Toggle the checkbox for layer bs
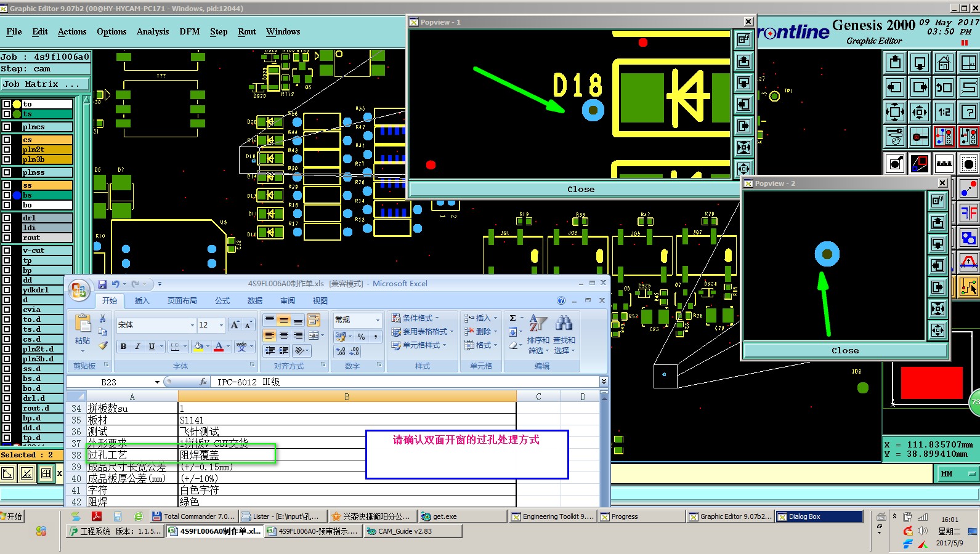980x554 pixels. pyautogui.click(x=7, y=195)
